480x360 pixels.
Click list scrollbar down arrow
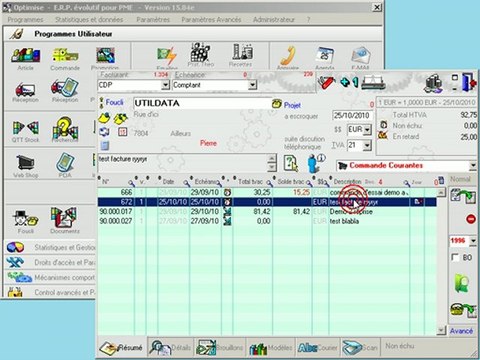[441, 331]
